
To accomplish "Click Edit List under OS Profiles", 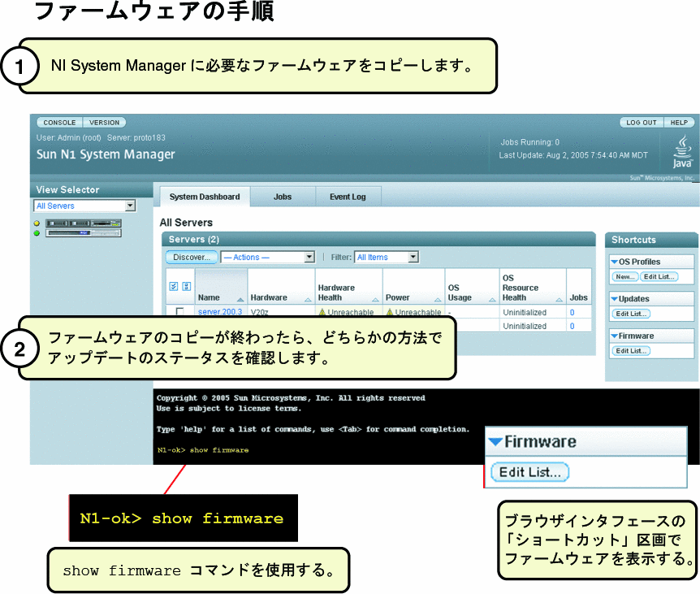I will pyautogui.click(x=659, y=276).
